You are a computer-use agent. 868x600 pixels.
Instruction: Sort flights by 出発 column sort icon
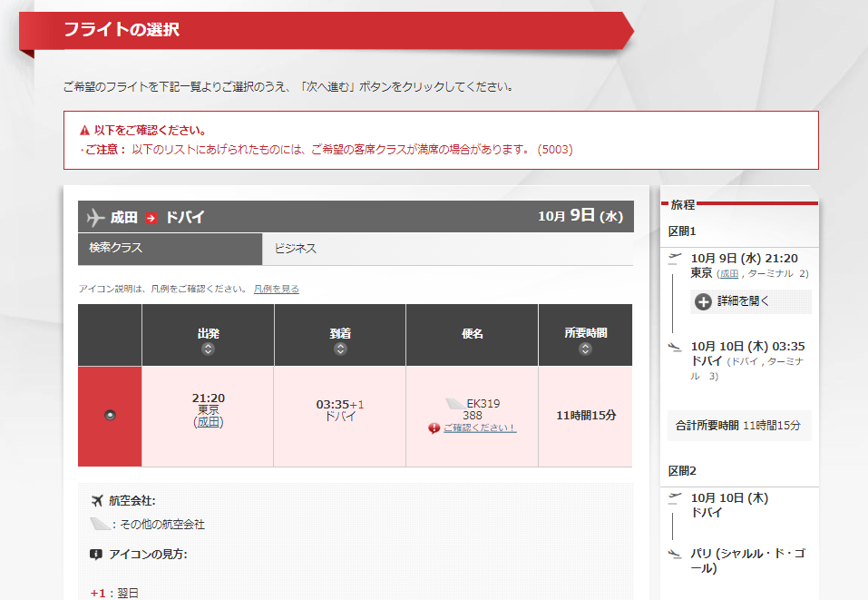tap(208, 349)
